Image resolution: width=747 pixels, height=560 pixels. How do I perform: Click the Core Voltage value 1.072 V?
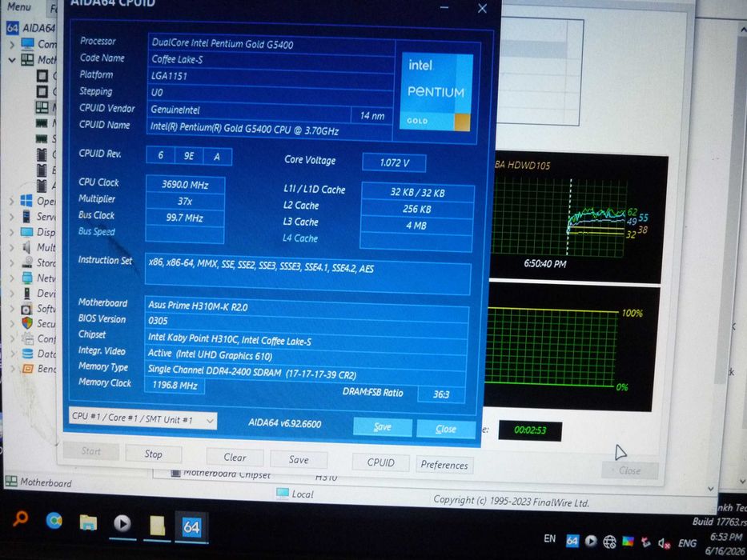click(x=394, y=163)
